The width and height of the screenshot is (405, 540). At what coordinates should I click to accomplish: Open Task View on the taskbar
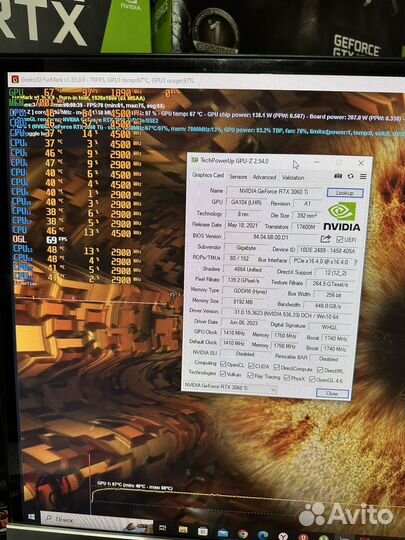coord(162,527)
